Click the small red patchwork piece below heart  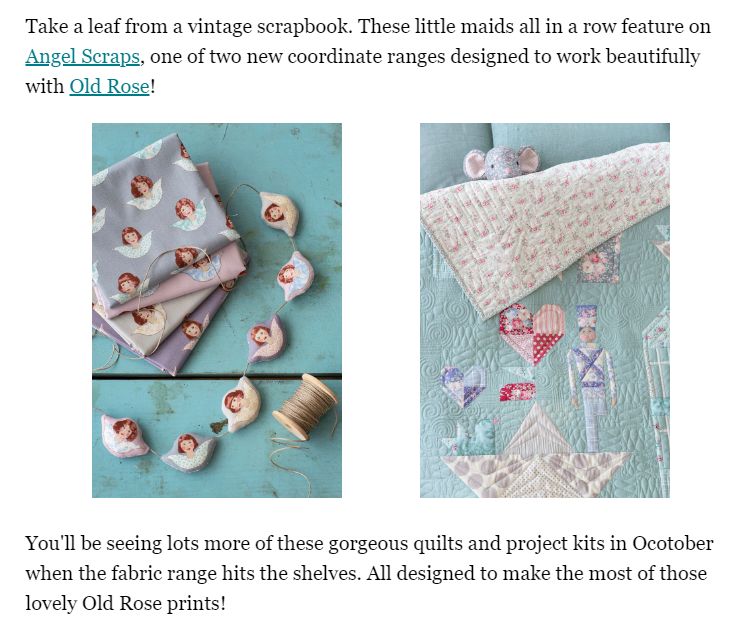coord(517,392)
